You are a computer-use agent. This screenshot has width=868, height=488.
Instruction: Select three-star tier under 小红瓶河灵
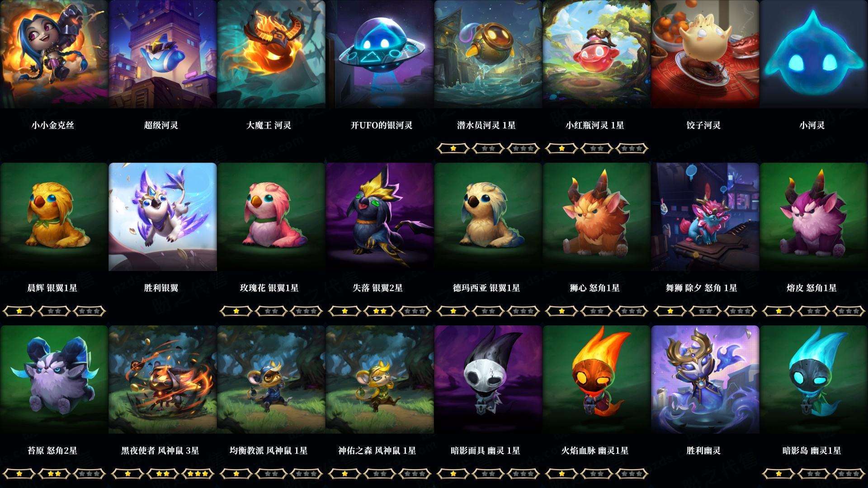[x=632, y=148]
